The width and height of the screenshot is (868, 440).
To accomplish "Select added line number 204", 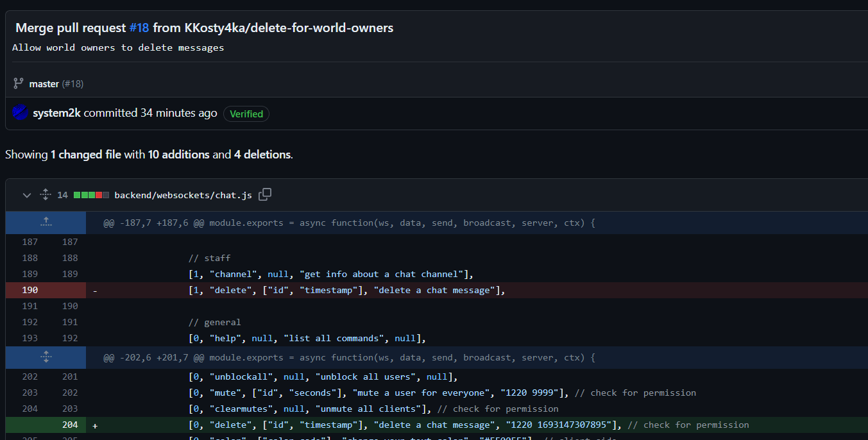I will (70, 425).
